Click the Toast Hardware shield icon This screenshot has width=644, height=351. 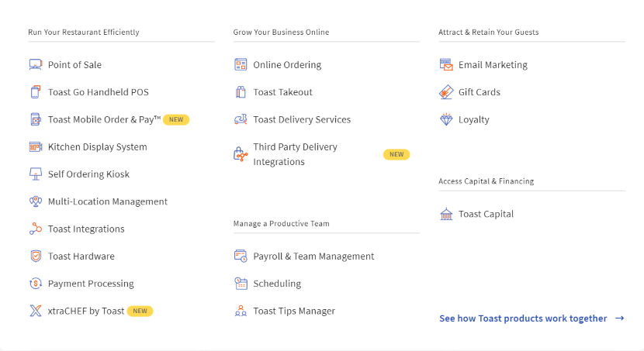[x=35, y=256]
